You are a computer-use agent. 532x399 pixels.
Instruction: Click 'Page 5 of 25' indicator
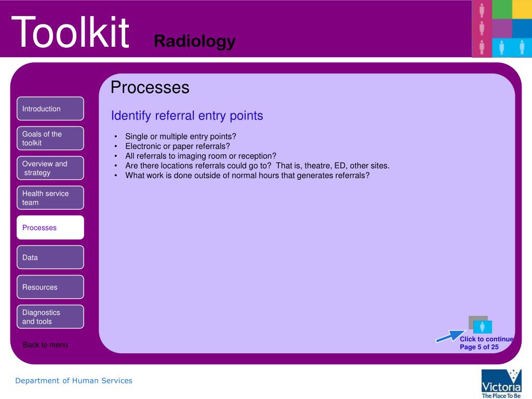[x=479, y=347]
